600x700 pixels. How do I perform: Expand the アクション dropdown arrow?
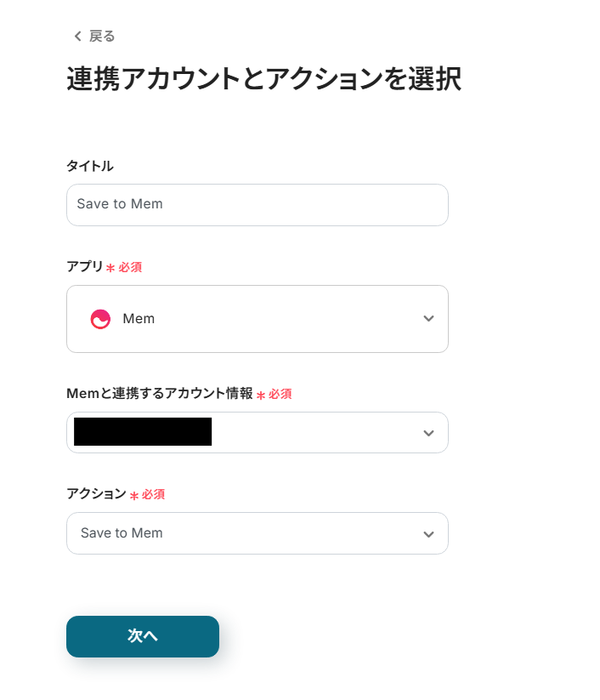(428, 534)
